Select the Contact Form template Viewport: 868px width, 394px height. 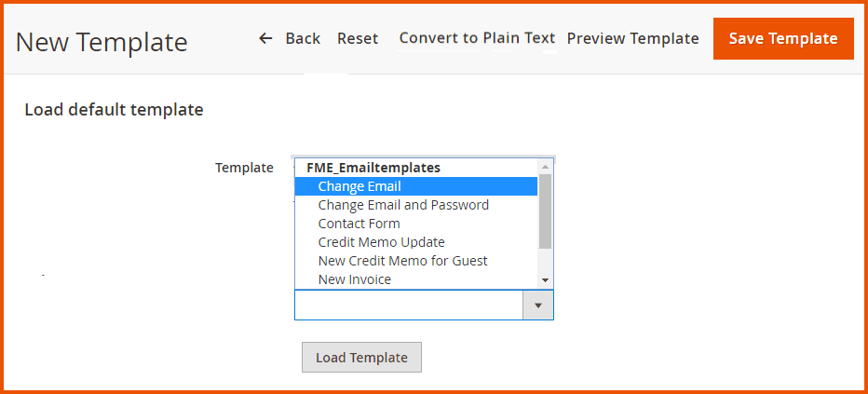[x=359, y=224]
